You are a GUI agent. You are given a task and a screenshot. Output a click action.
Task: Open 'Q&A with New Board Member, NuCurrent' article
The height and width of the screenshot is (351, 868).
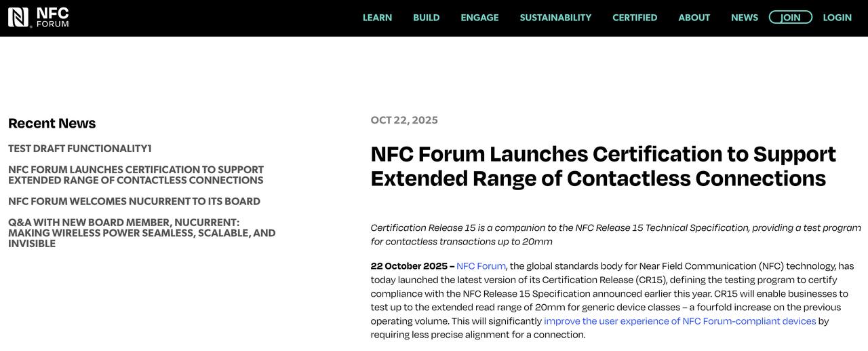tap(142, 233)
